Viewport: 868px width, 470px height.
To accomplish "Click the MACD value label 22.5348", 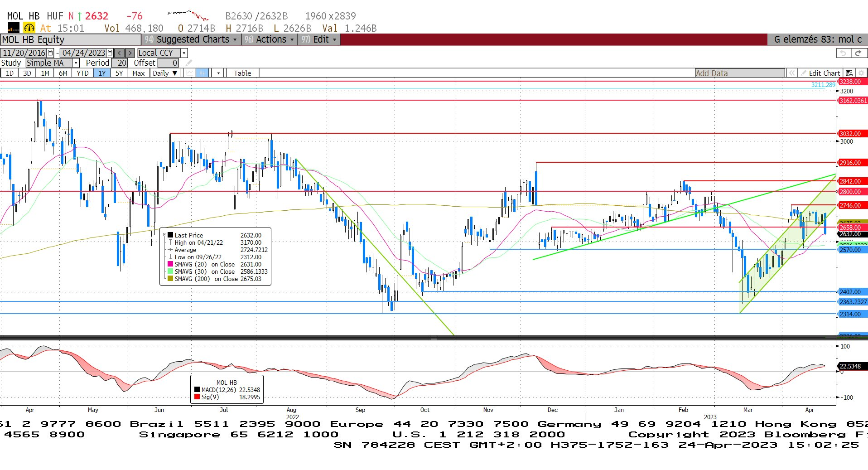I will (x=852, y=366).
